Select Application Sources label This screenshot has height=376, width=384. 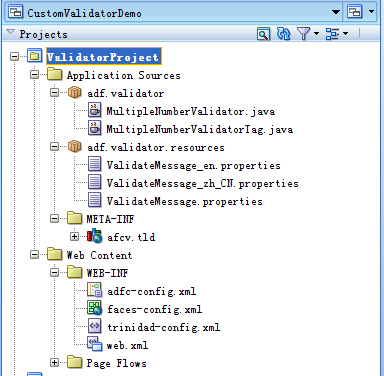[x=124, y=75]
